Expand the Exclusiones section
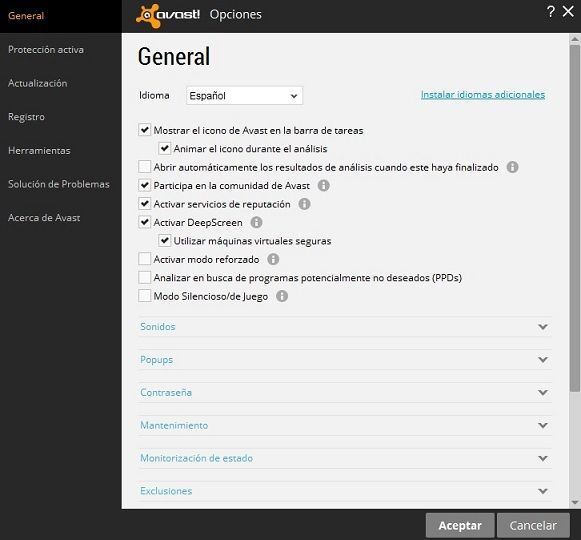 (x=345, y=491)
